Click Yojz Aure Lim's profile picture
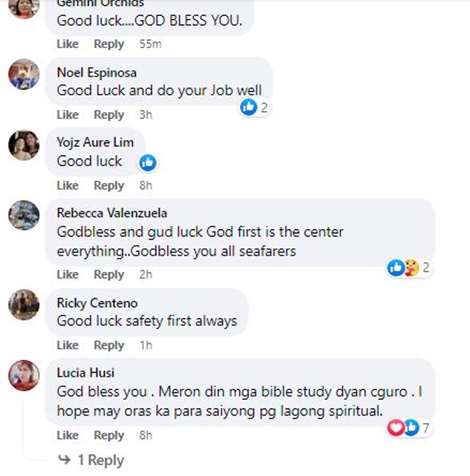This screenshot has height=476, width=470. (x=24, y=146)
